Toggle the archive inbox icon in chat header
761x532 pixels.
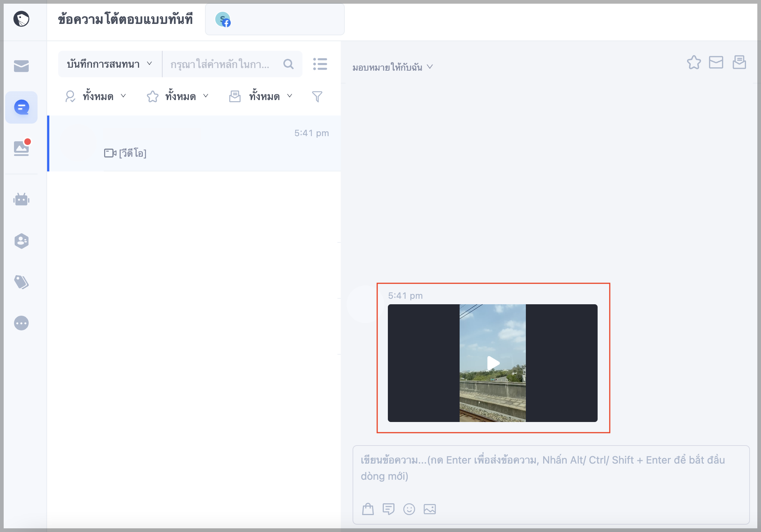pyautogui.click(x=739, y=62)
